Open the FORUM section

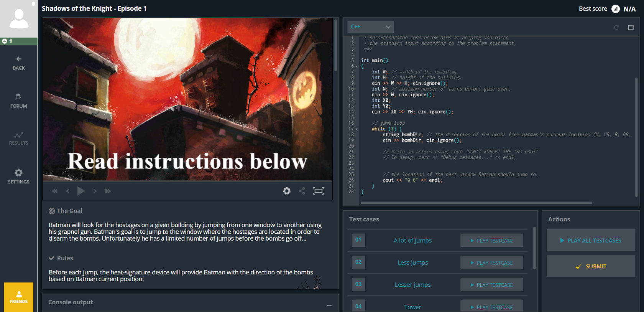tap(19, 101)
